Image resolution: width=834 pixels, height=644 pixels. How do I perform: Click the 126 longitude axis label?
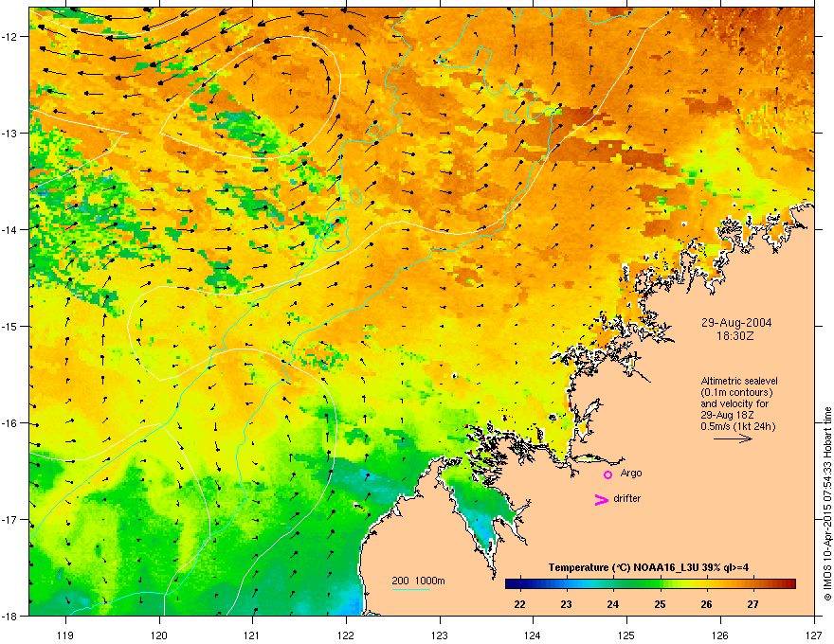tap(719, 635)
